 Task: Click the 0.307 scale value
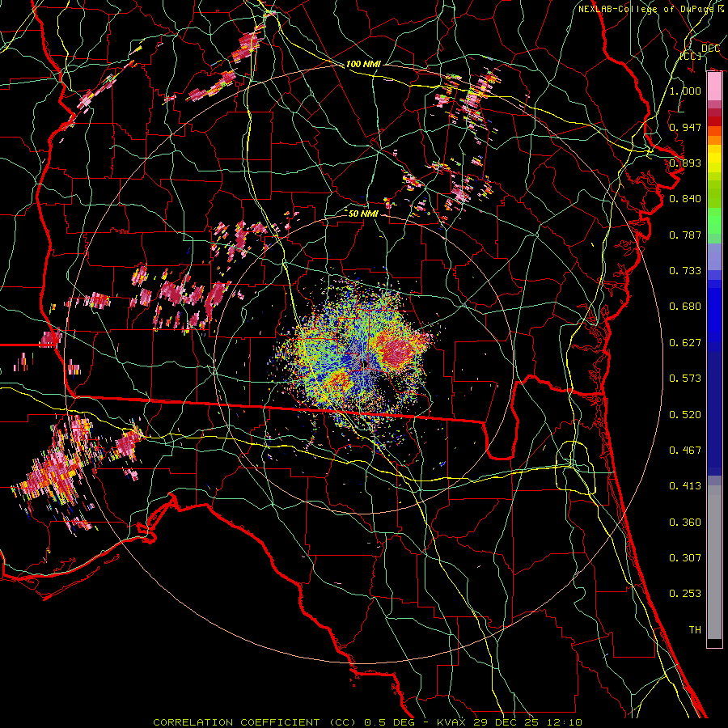pyautogui.click(x=685, y=557)
